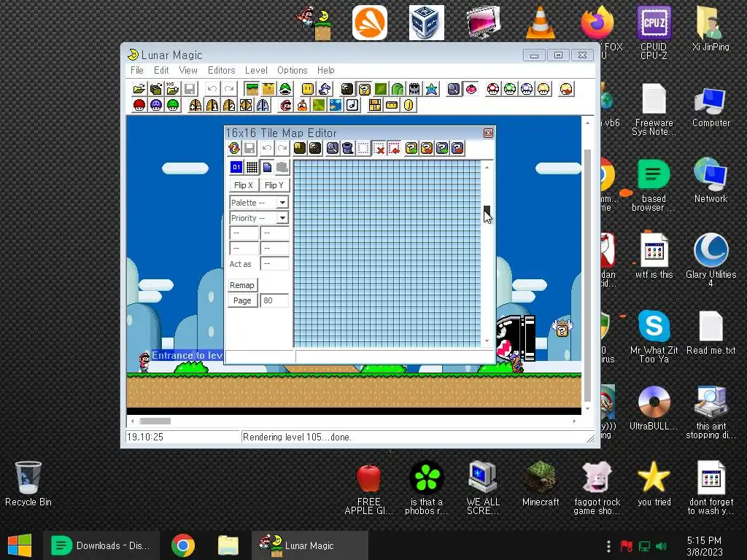This screenshot has width=747, height=560.
Task: Click the grayed floppy save icon in main toolbar
Action: pos(190,89)
